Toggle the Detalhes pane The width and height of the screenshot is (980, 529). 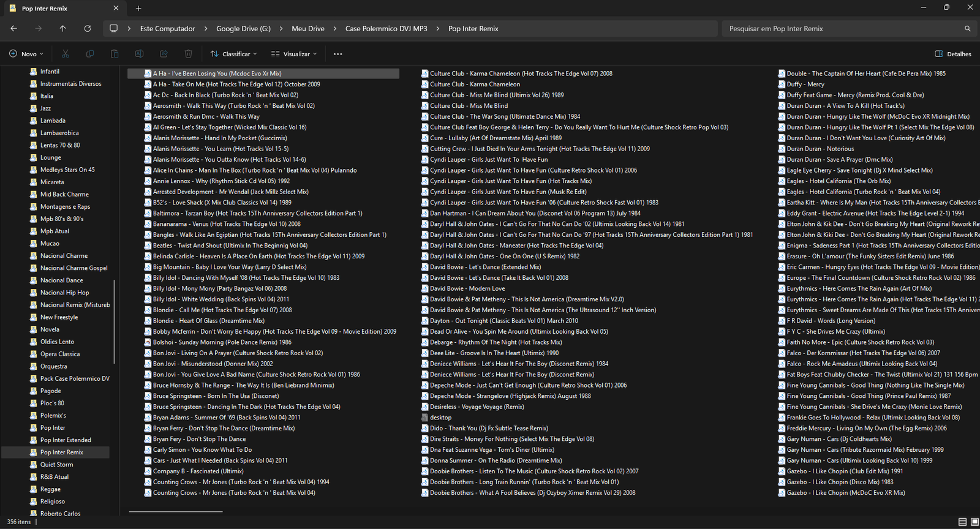953,54
